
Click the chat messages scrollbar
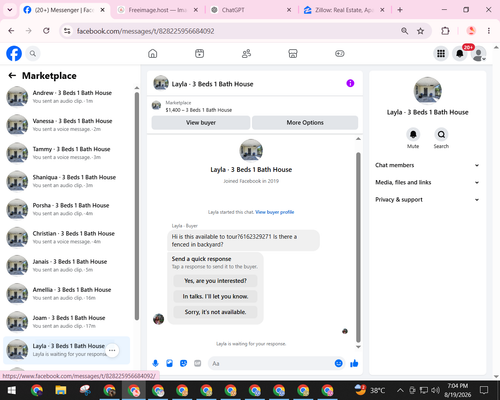(358, 247)
